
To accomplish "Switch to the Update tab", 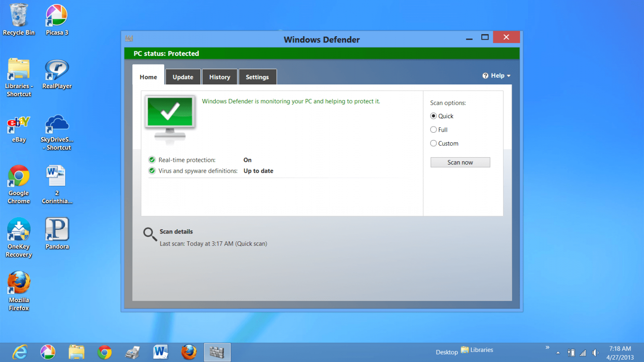I will pyautogui.click(x=183, y=77).
